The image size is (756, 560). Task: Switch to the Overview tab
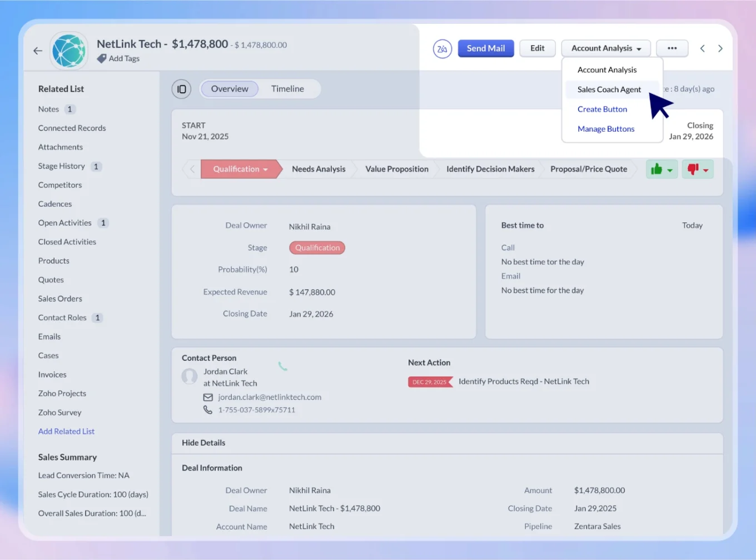click(x=230, y=89)
